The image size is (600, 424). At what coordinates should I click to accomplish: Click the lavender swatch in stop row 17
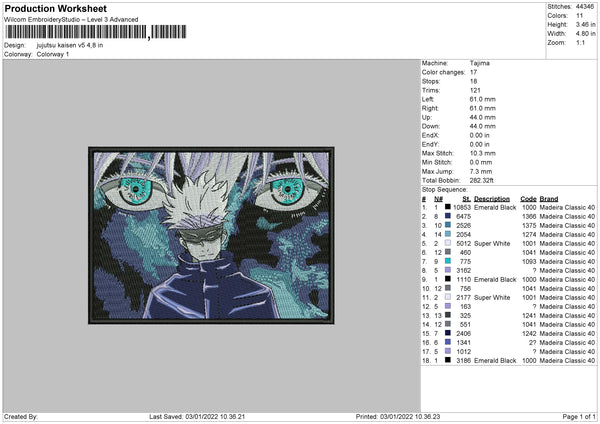point(448,351)
